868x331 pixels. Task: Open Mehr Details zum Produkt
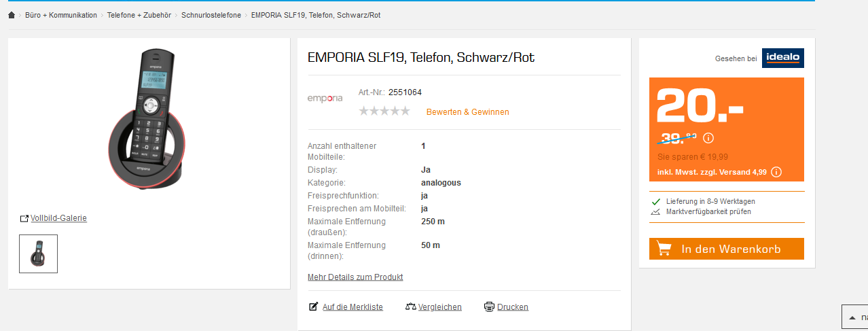tap(355, 277)
